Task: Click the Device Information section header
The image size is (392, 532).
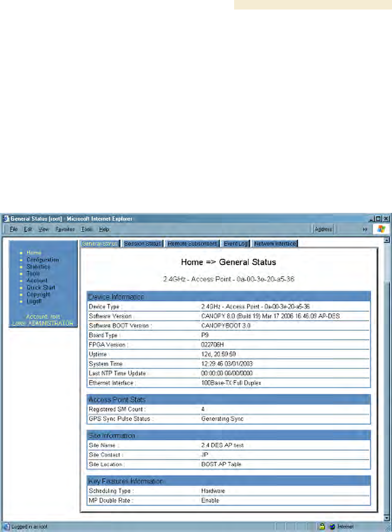Action: click(229, 296)
